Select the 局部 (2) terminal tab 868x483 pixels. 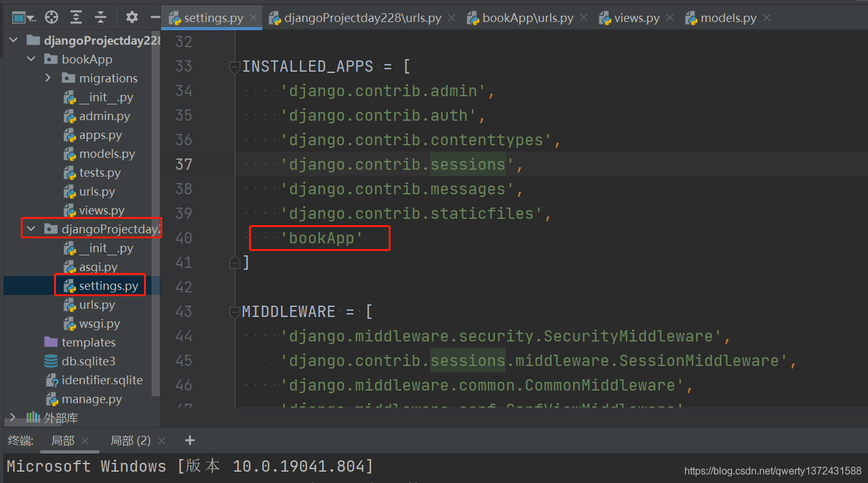tap(130, 441)
